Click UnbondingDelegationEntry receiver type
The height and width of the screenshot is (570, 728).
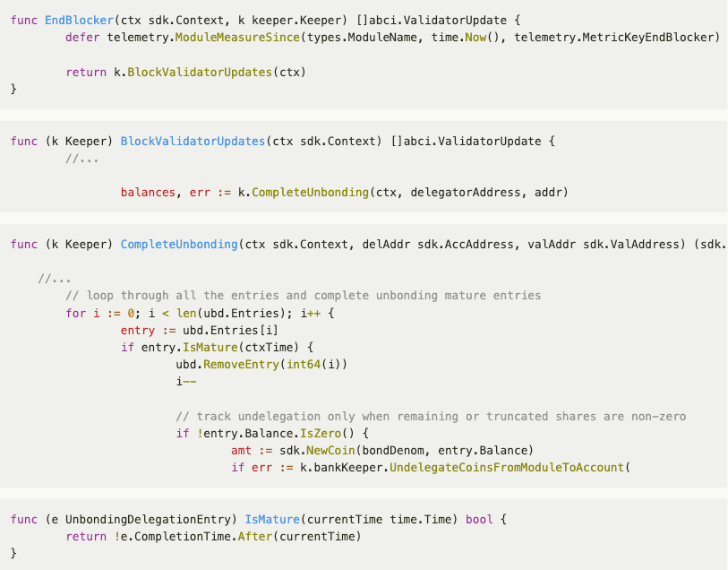(148, 520)
